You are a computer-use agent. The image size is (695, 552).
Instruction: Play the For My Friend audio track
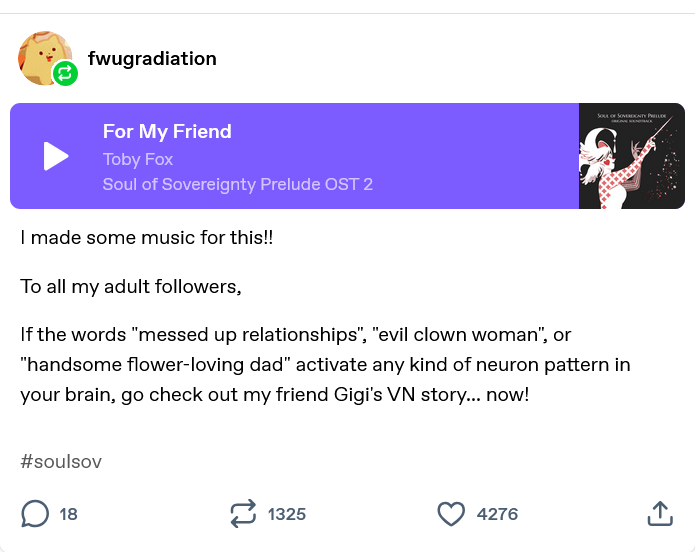click(x=56, y=156)
